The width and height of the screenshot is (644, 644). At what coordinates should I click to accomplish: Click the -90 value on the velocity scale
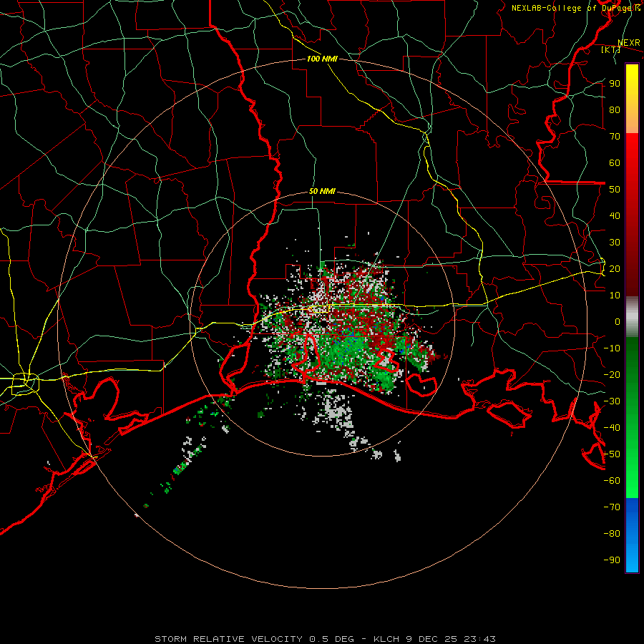point(612,560)
